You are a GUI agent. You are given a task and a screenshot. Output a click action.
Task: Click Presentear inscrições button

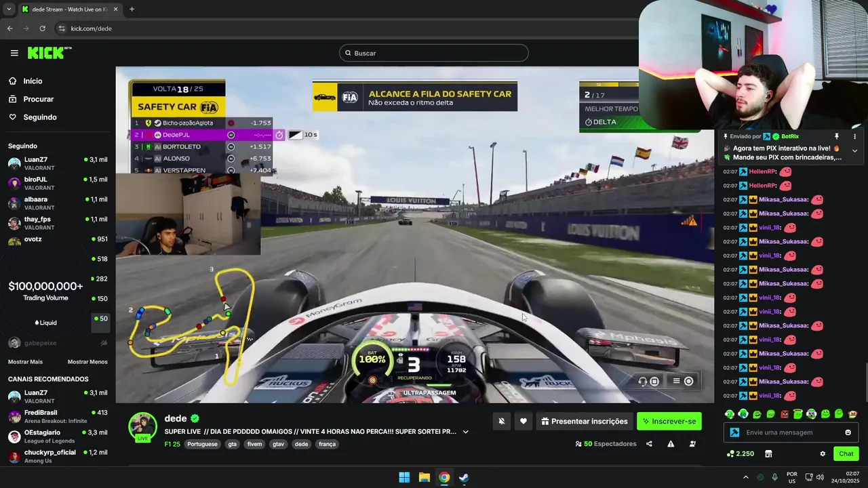coord(584,422)
